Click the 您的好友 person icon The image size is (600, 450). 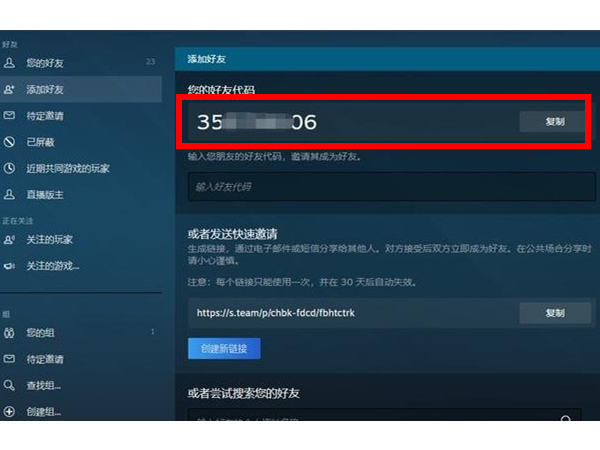tap(10, 63)
